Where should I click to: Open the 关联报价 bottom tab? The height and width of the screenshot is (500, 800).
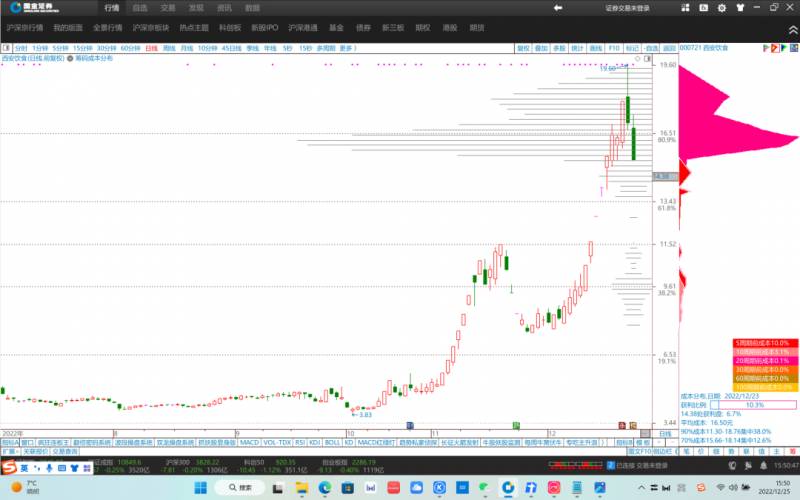pos(35,452)
